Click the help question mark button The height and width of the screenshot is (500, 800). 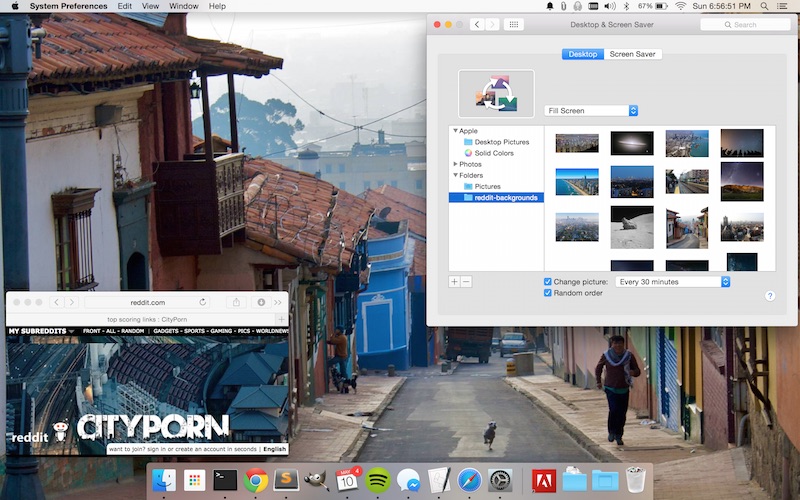pyautogui.click(x=770, y=296)
